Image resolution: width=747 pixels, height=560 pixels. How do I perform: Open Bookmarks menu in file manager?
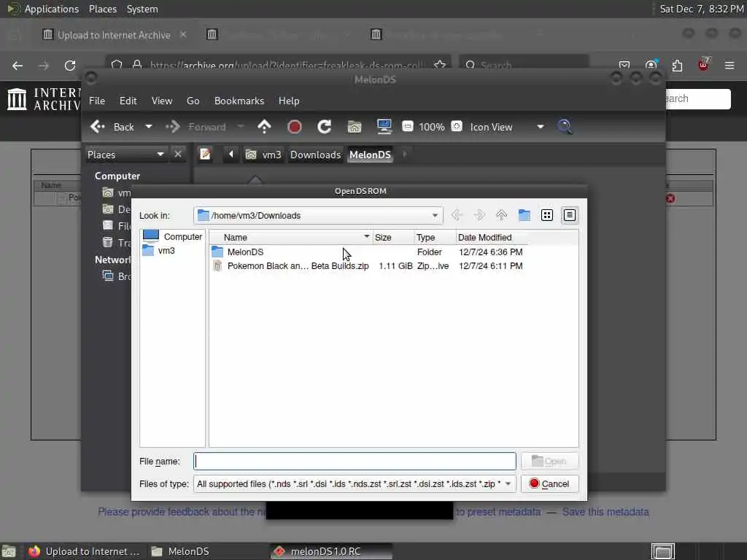click(239, 101)
